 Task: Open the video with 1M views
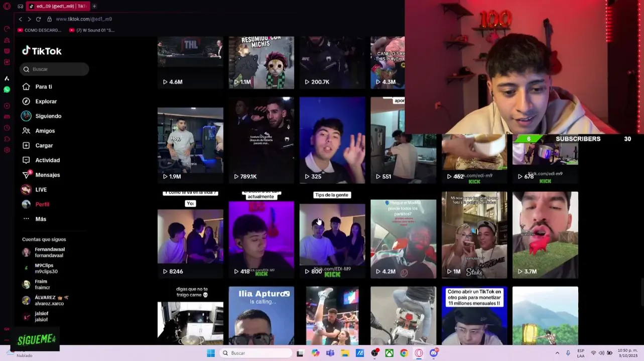[x=474, y=235]
